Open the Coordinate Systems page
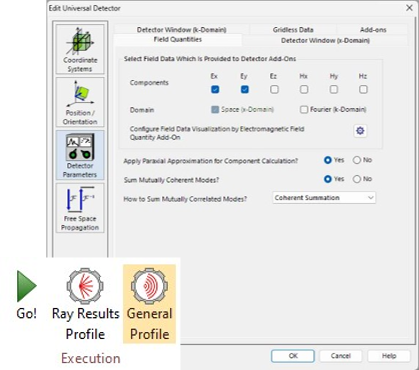The width and height of the screenshot is (419, 370). (80, 49)
